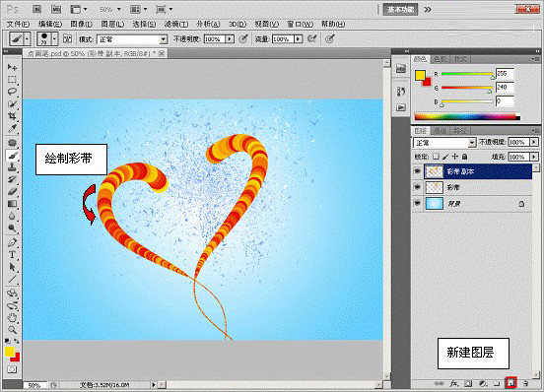Image resolution: width=544 pixels, height=392 pixels.
Task: Close the 点画笔.psd document tab
Action: click(x=162, y=53)
